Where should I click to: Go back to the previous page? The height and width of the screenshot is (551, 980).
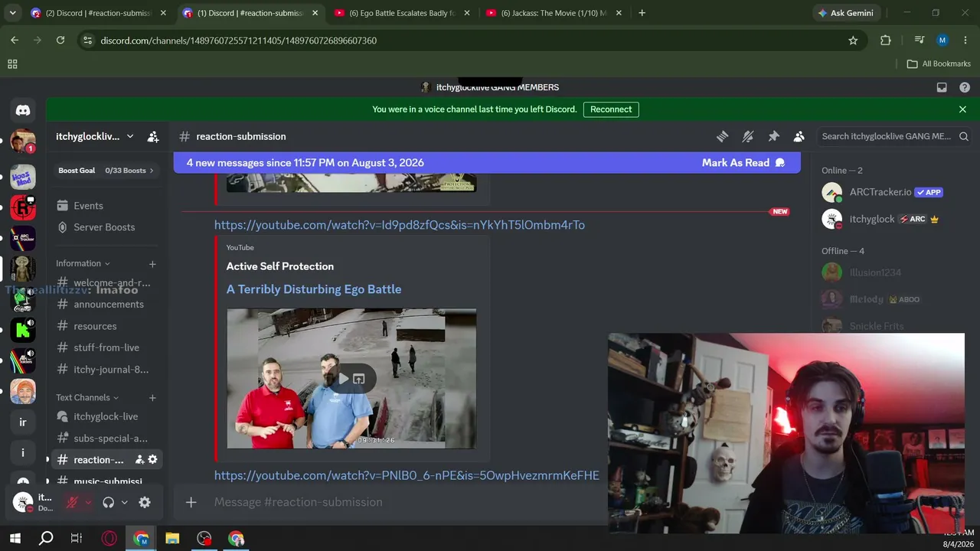pos(15,41)
